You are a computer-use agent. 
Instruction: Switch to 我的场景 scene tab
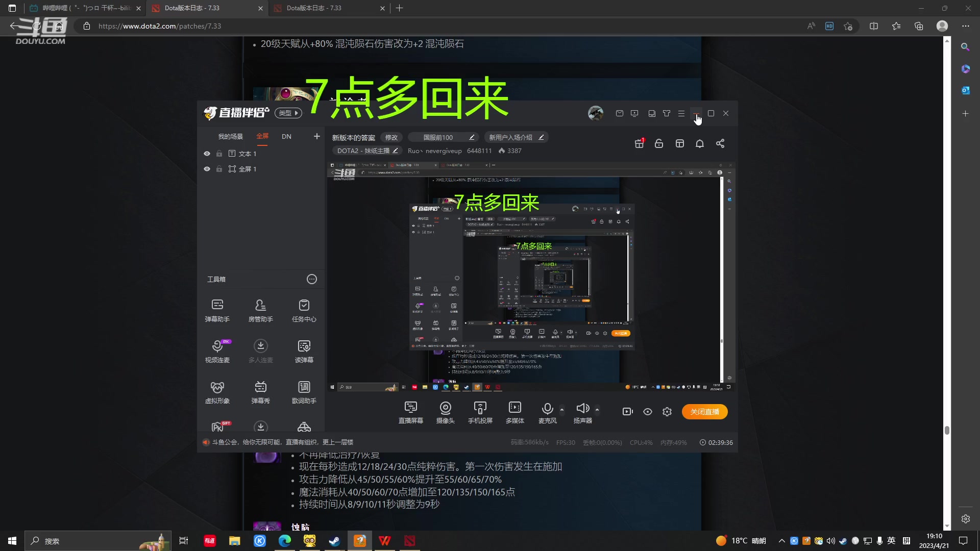231,136
